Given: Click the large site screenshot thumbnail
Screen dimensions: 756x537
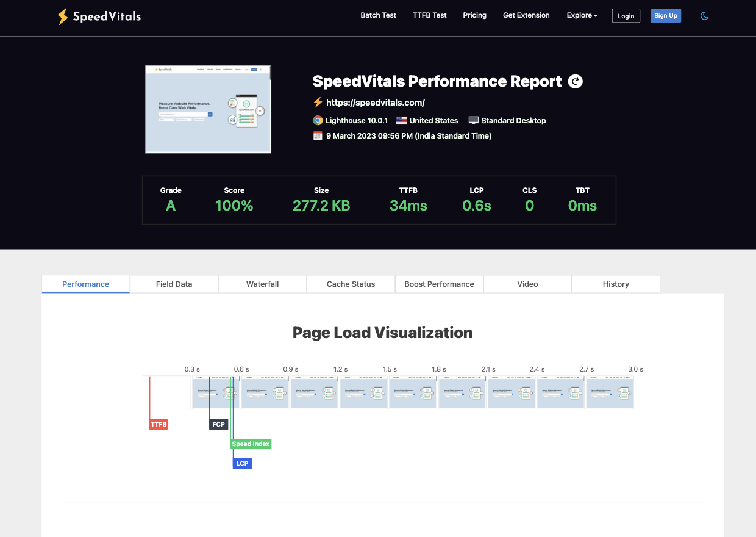Looking at the screenshot, I should point(208,109).
